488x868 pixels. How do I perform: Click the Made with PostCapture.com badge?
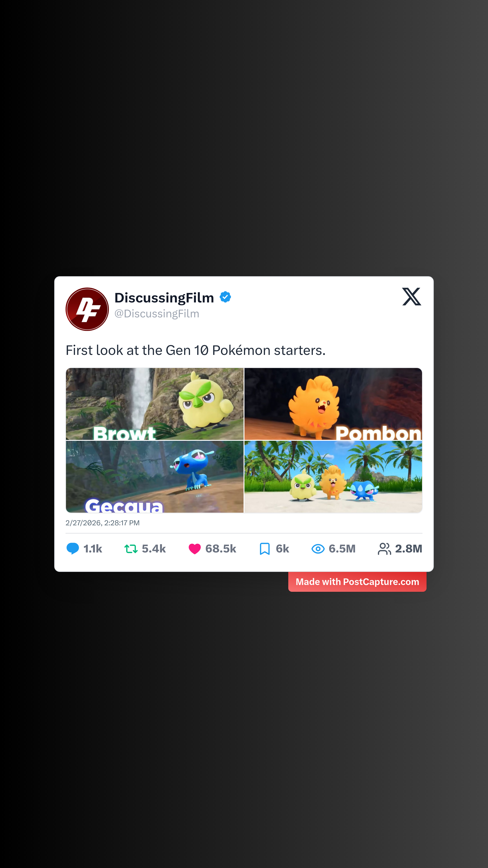point(357,582)
